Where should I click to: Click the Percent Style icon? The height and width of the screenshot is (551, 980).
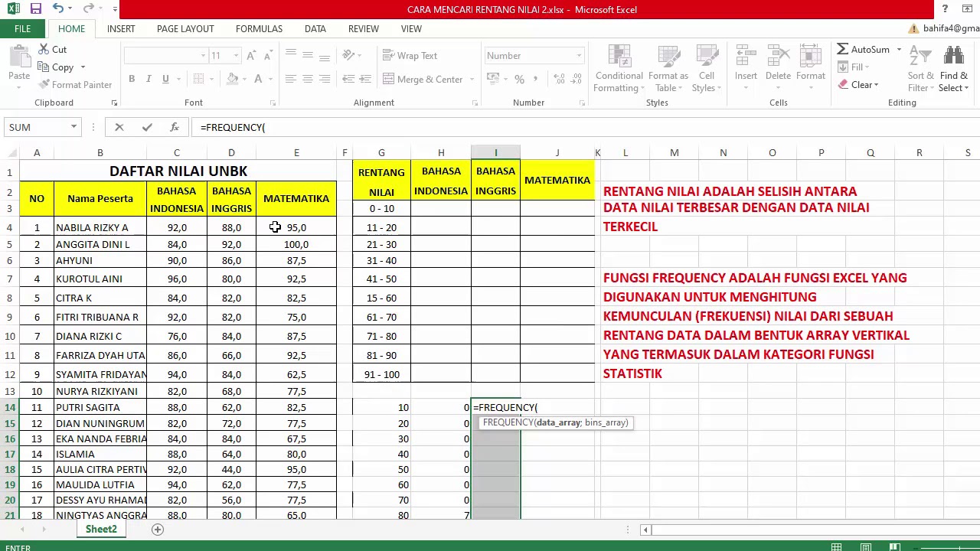(519, 80)
